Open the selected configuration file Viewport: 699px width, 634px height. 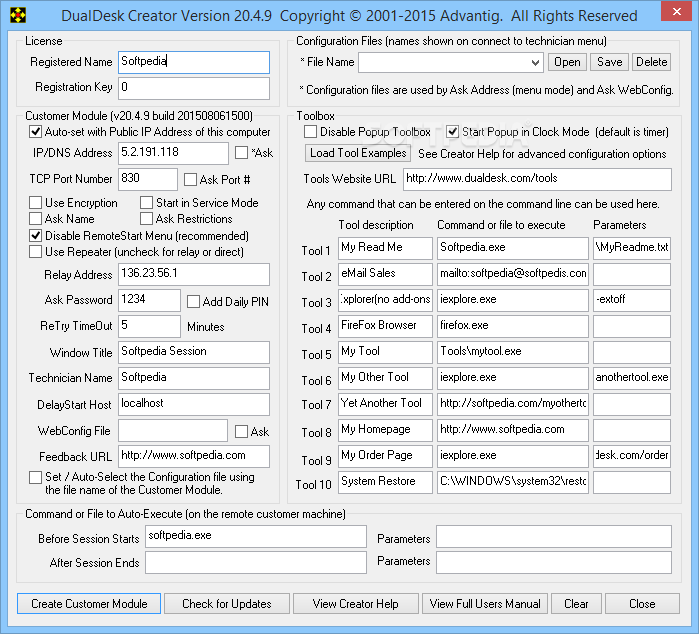(567, 62)
